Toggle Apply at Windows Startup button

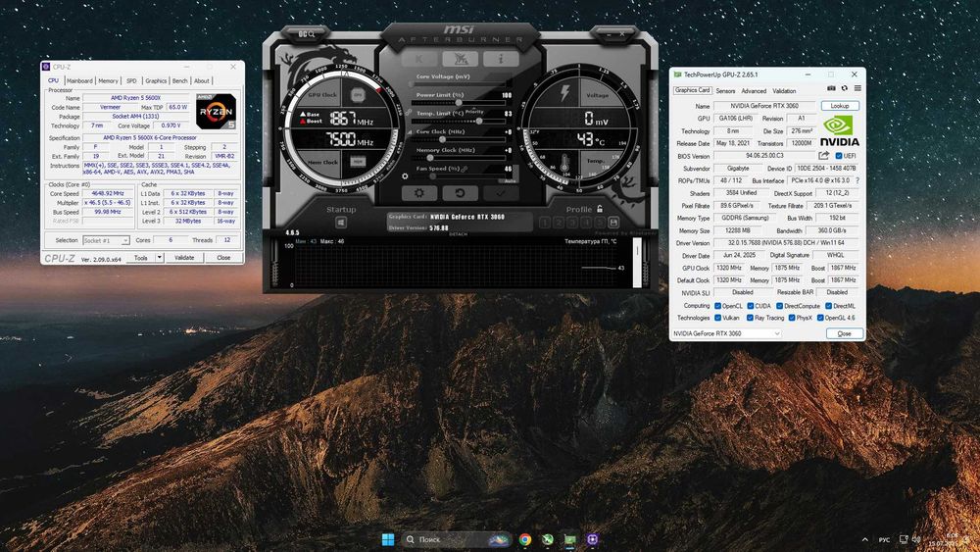click(341, 224)
